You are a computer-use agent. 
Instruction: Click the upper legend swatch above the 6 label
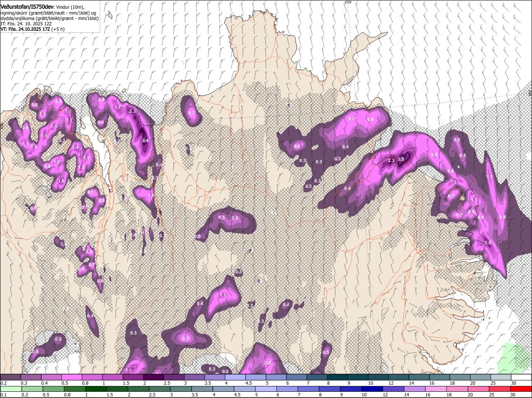[296, 377]
